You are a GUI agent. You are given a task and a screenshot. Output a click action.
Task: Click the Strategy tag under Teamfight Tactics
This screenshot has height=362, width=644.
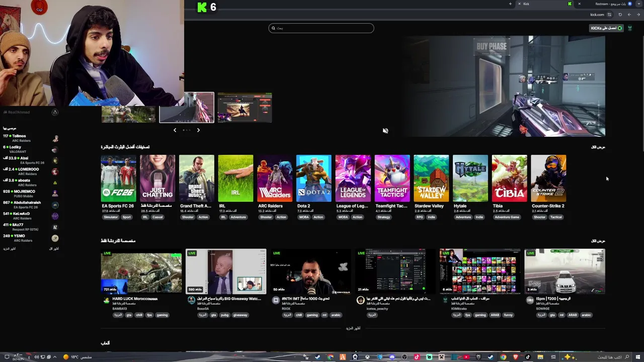pyautogui.click(x=383, y=217)
